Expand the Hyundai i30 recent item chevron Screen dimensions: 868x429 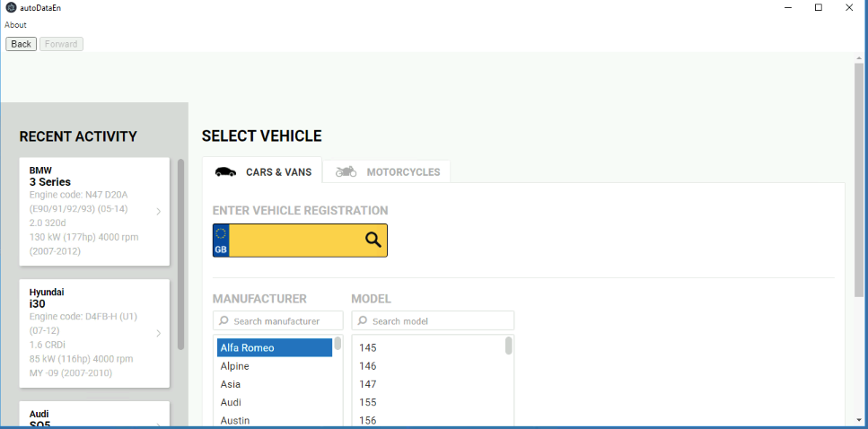pyautogui.click(x=158, y=333)
